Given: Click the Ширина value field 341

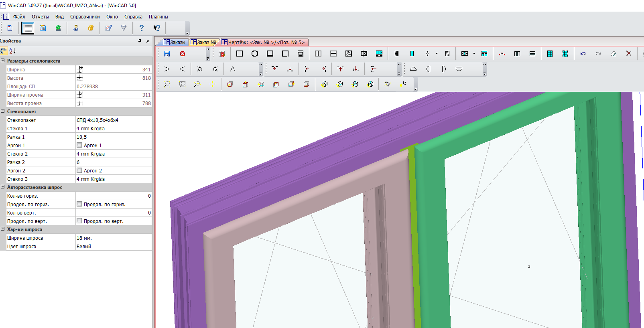Looking at the screenshot, I should click(114, 69).
